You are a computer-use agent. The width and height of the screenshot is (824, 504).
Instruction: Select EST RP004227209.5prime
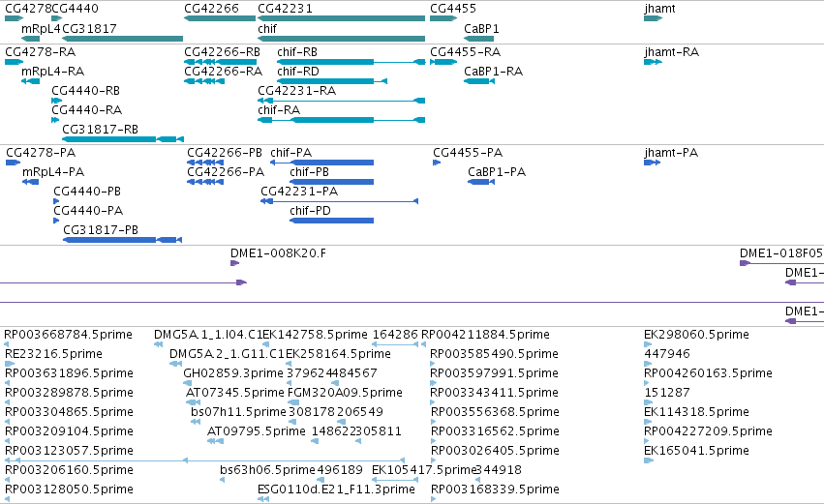point(708,432)
